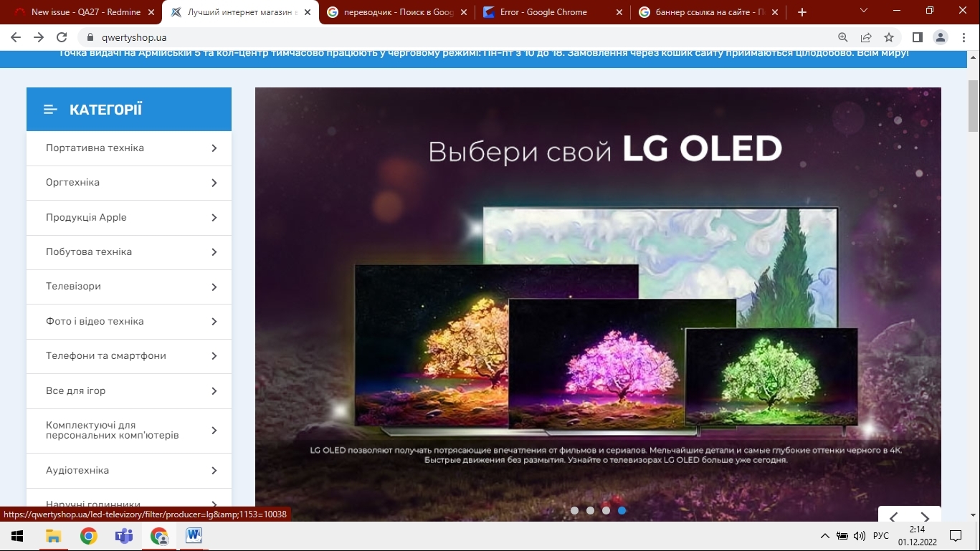This screenshot has height=551, width=980.
Task: Open File Explorer from the taskbar
Action: [53, 536]
